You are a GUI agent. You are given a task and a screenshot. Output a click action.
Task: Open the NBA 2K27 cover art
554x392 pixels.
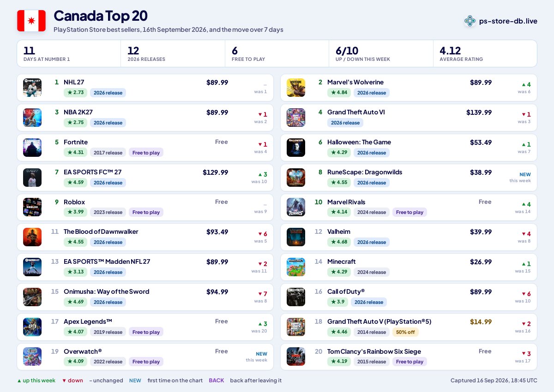pos(32,118)
